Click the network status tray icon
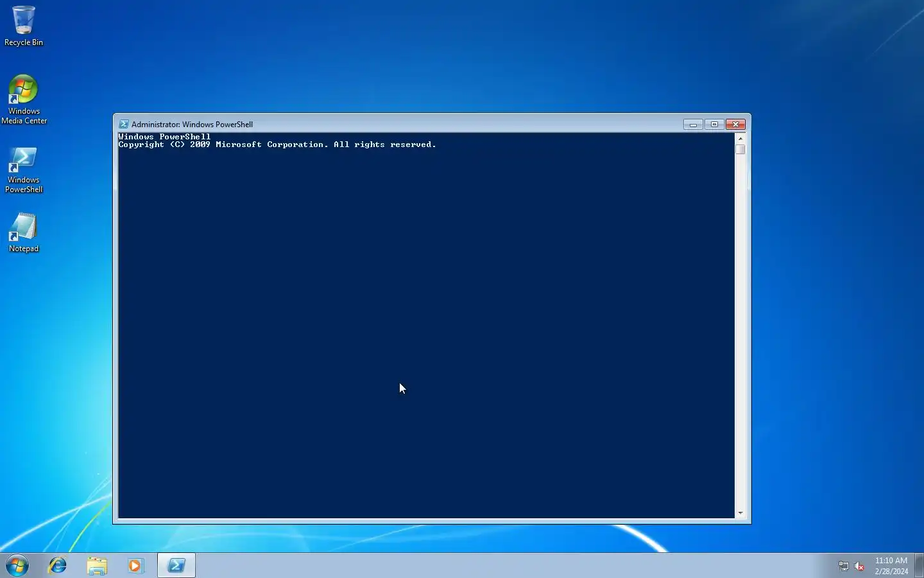This screenshot has width=924, height=578. [x=844, y=566]
